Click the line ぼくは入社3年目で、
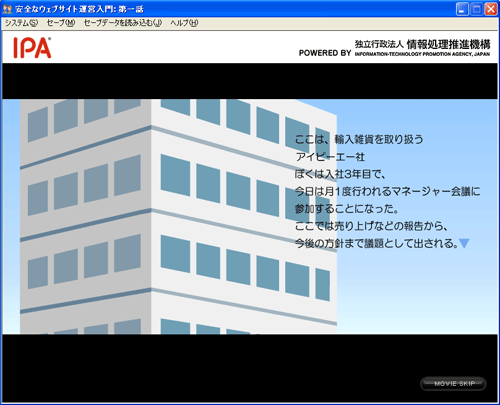The image size is (500, 405). click(x=340, y=174)
